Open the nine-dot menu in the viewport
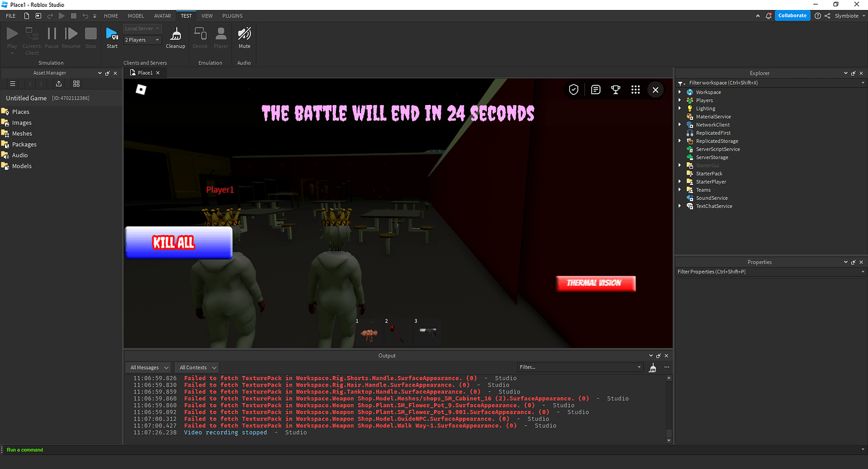The height and width of the screenshot is (469, 868). (x=635, y=89)
